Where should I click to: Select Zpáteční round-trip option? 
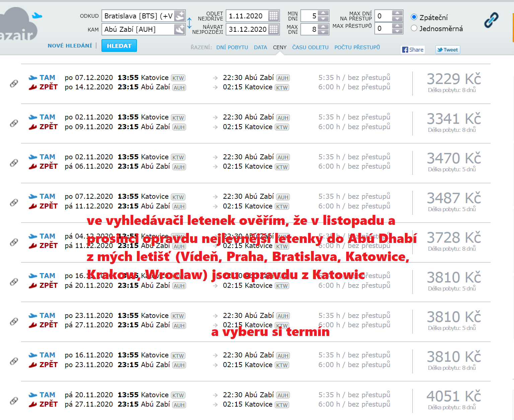click(x=414, y=17)
